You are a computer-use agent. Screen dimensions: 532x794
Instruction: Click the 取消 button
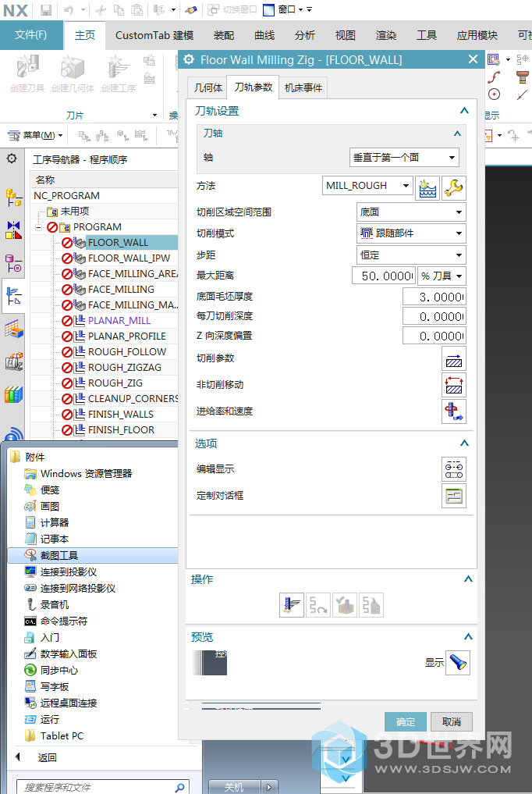[452, 721]
